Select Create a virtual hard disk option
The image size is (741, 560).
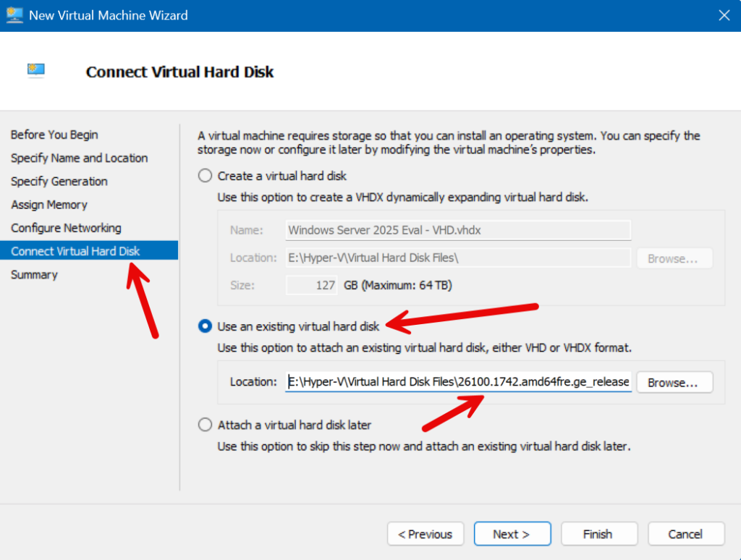[x=205, y=176]
